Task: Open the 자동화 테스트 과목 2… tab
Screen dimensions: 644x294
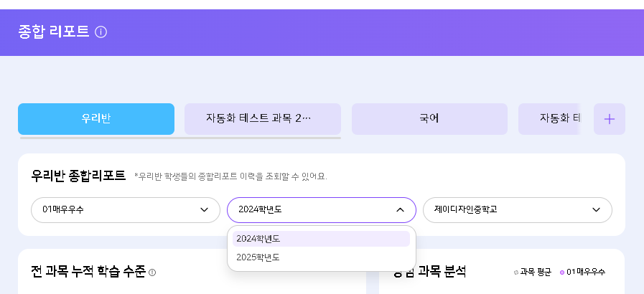Action: coord(262,119)
